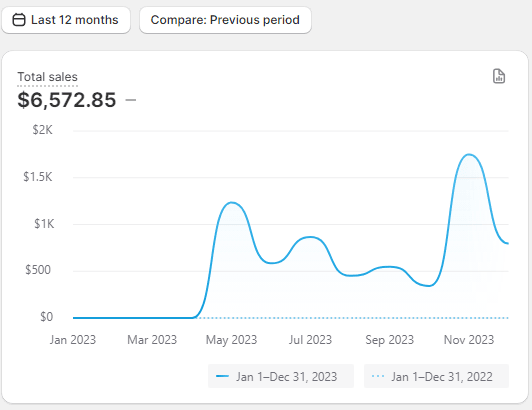Click the Sep 2023 axis label
The height and width of the screenshot is (410, 532).
(390, 339)
